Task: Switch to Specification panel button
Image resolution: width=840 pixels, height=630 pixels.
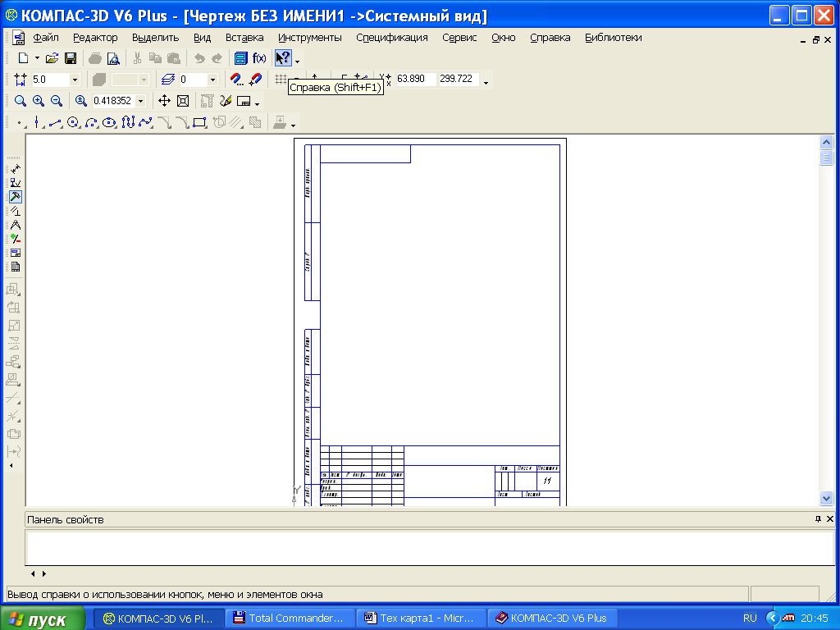Action: tap(15, 267)
